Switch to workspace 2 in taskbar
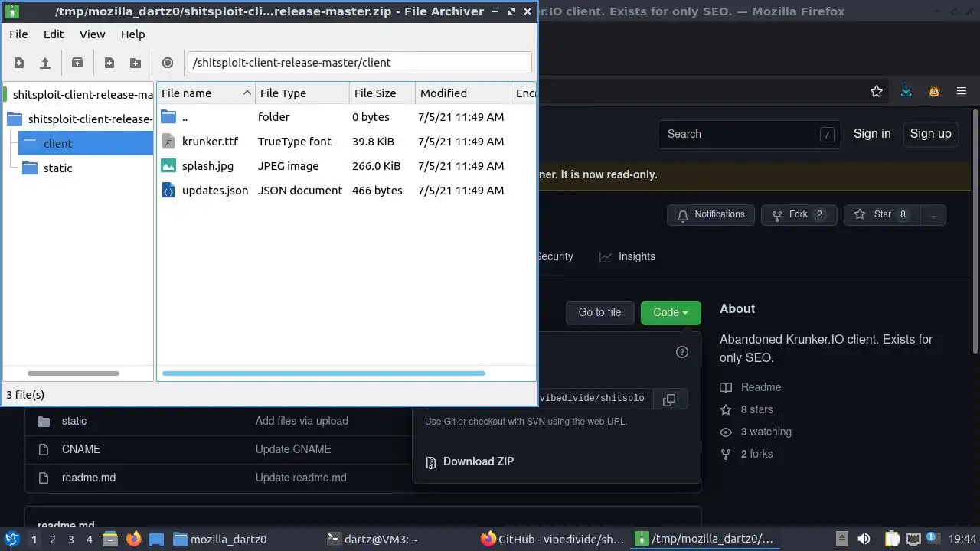 52,540
